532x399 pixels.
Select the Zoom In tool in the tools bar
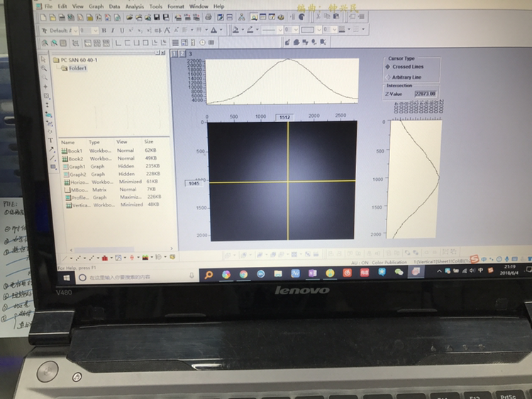click(44, 68)
